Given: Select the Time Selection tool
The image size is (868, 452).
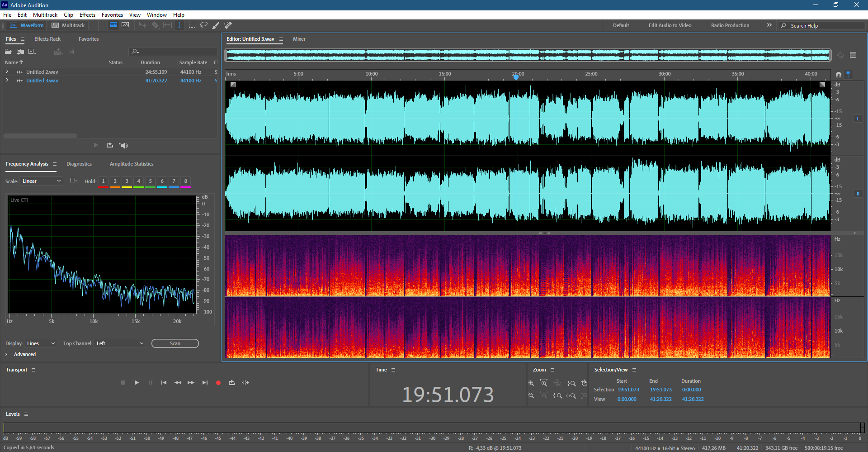Looking at the screenshot, I should coord(179,25).
